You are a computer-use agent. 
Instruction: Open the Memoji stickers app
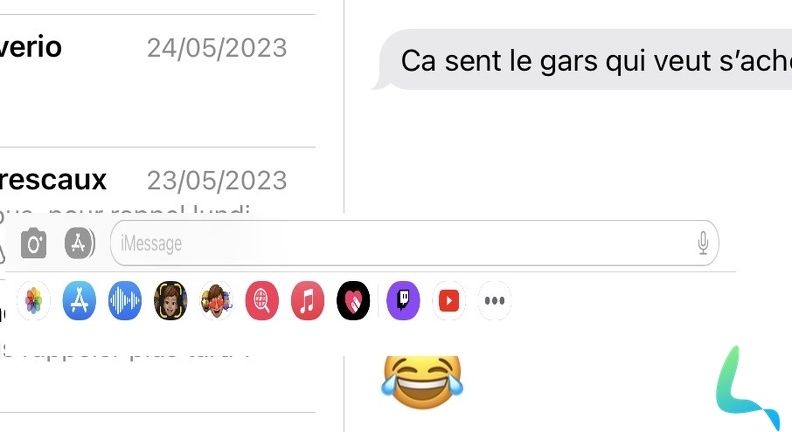216,301
